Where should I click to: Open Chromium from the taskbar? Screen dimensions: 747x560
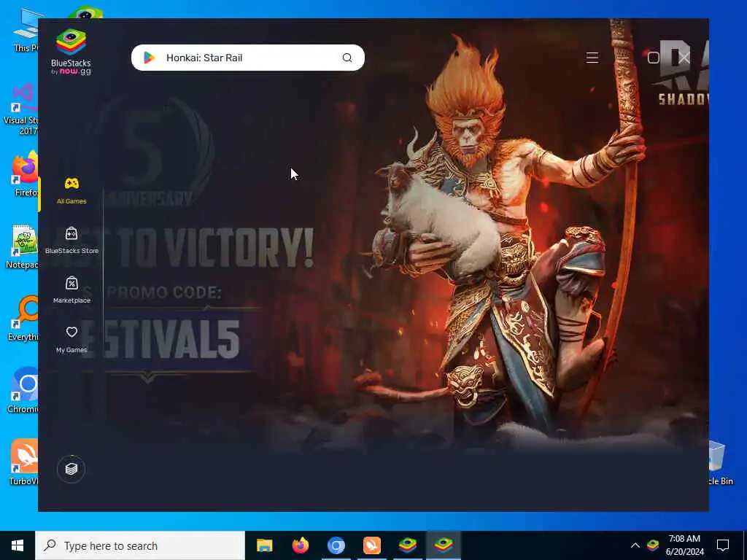[x=336, y=545]
